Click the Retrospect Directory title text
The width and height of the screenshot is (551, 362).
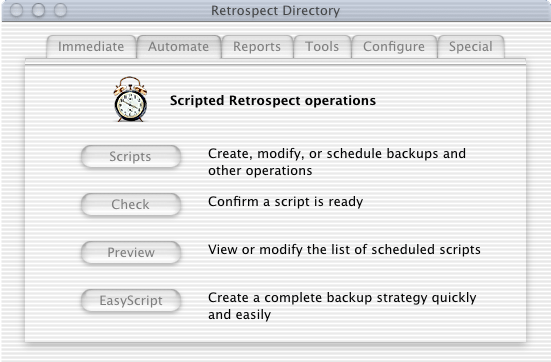[x=275, y=11]
